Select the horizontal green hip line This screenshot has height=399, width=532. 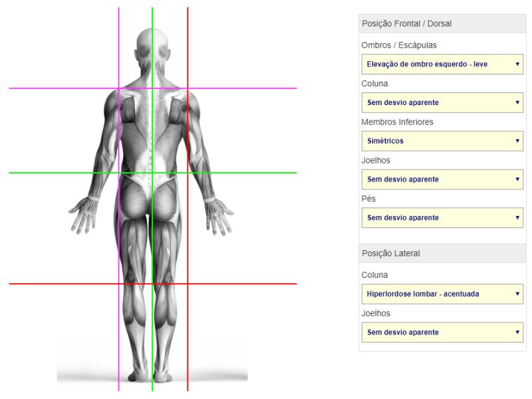[x=53, y=173]
